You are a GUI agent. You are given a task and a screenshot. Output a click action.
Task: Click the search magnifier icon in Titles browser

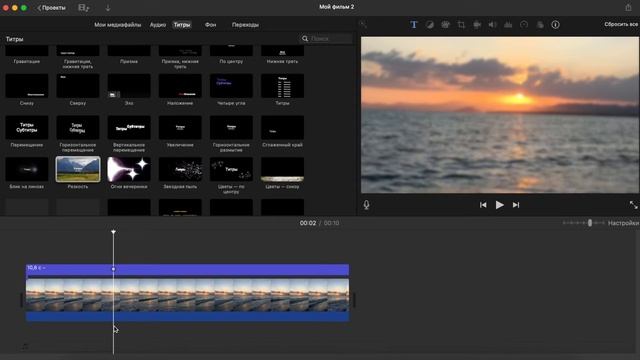305,38
